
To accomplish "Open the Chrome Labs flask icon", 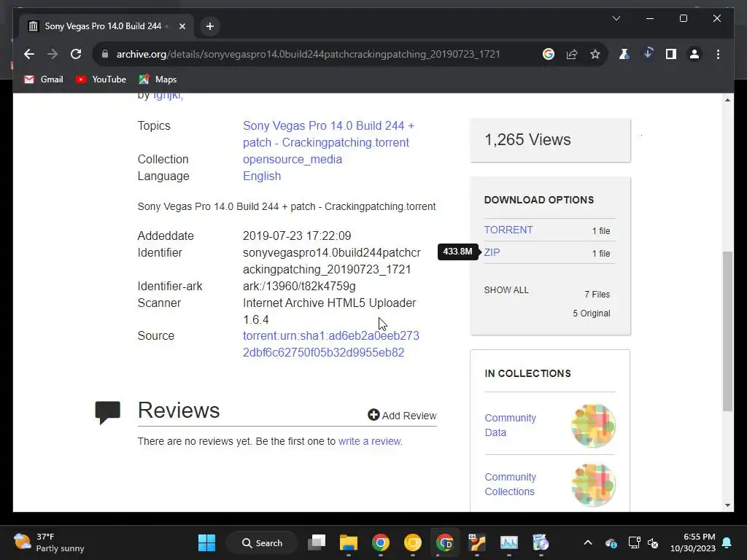I will tap(624, 54).
